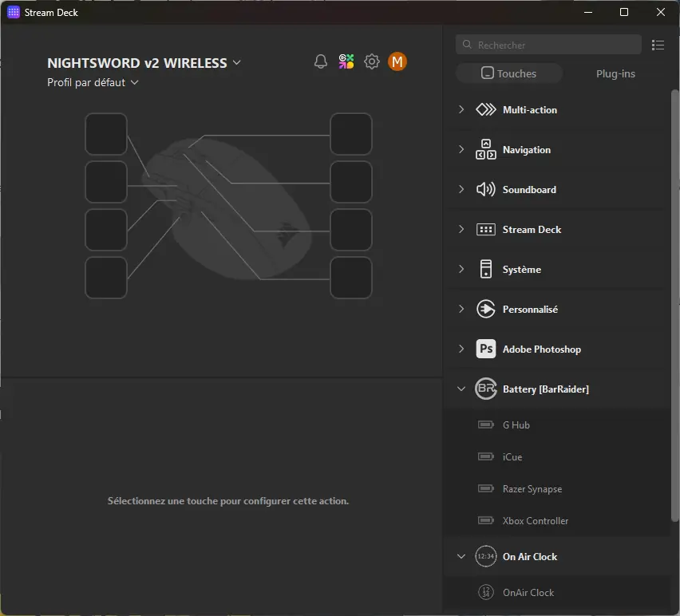Click the Multi-action category icon

pos(486,109)
